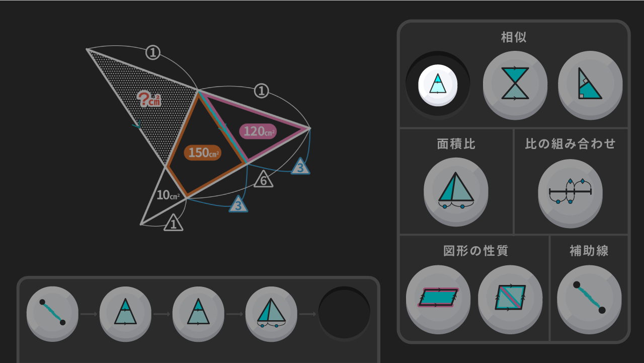Click the 10cm² small triangle label
Viewport: 644px width, 363px height.
pyautogui.click(x=168, y=196)
